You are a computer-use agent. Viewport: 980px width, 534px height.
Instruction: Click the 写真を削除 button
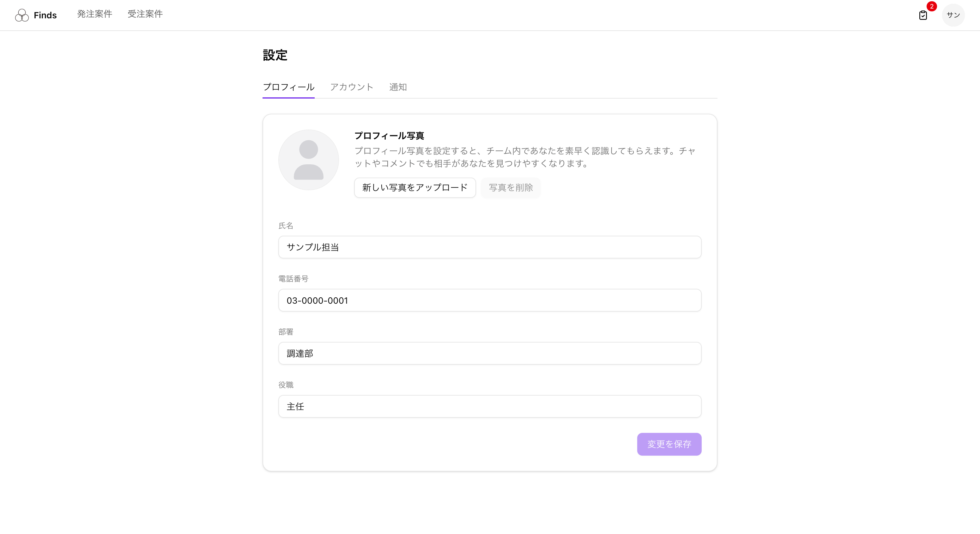pos(511,187)
